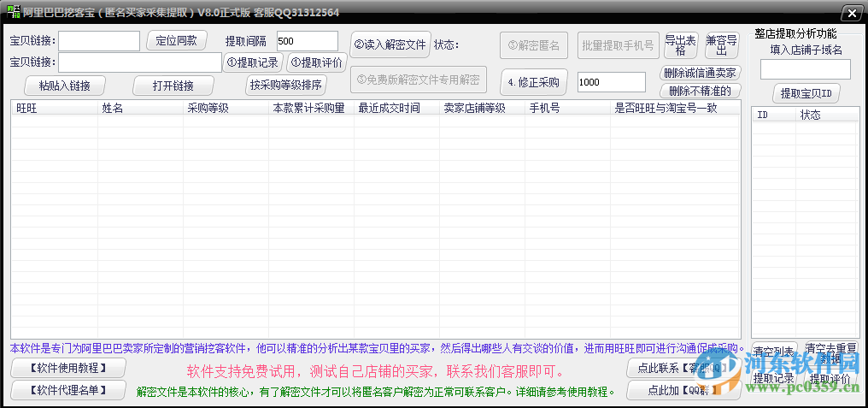Click the 打开链接 button

(173, 86)
